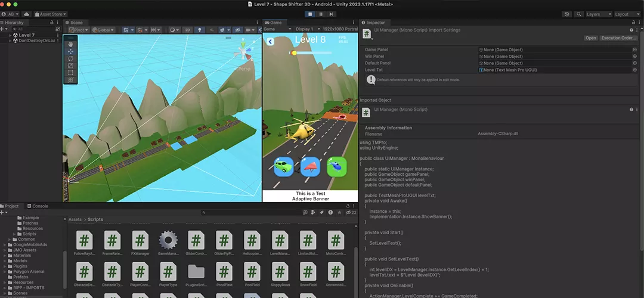Toggle 2D mode in Scene view
Screen dimensions: 644x298
click(x=187, y=30)
